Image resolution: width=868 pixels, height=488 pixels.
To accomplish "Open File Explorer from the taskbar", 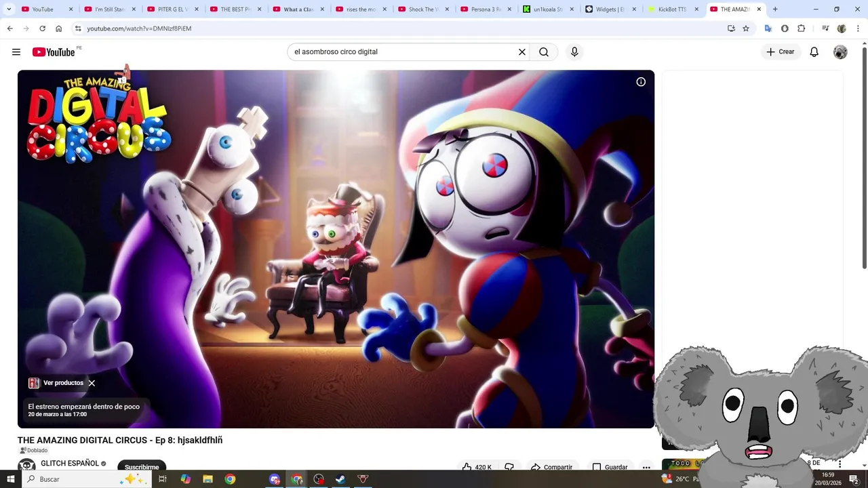I will point(208,479).
